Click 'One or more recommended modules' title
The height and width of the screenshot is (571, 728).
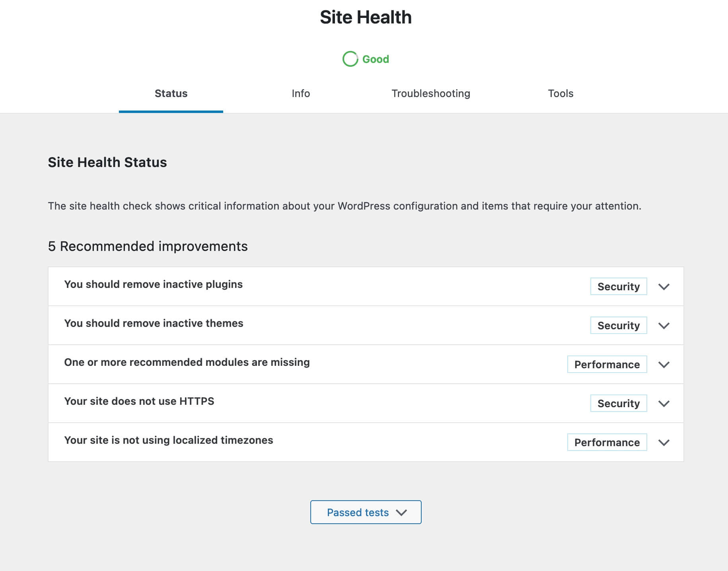187,362
